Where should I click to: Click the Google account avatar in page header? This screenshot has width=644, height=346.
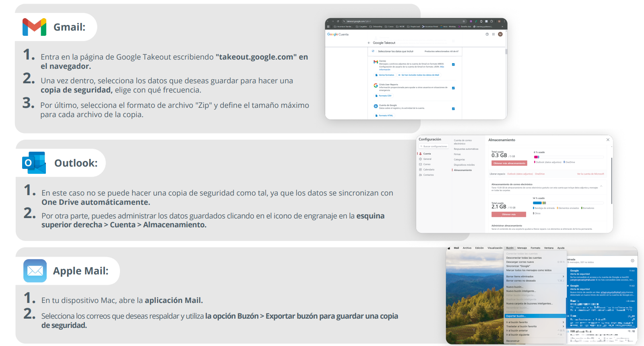click(x=500, y=34)
